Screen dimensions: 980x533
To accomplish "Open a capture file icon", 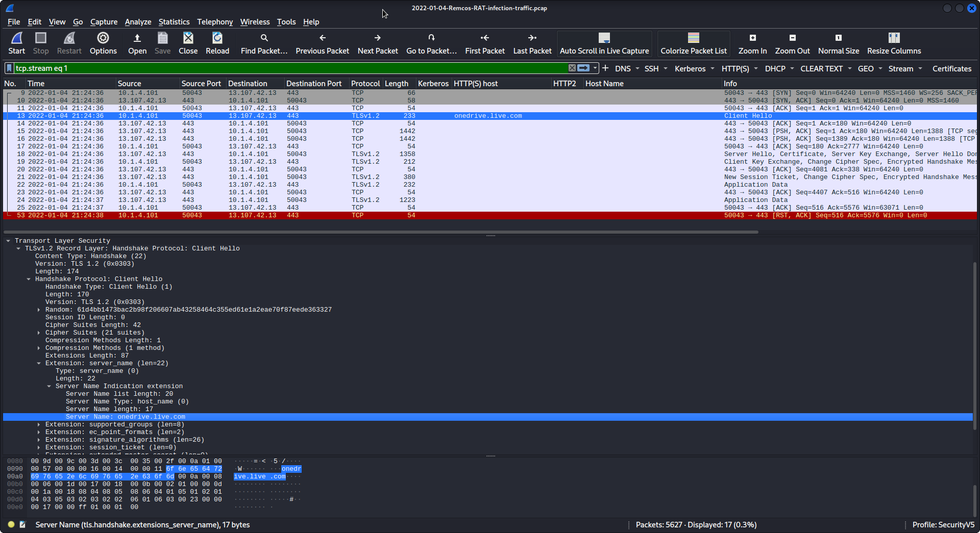I will [137, 38].
